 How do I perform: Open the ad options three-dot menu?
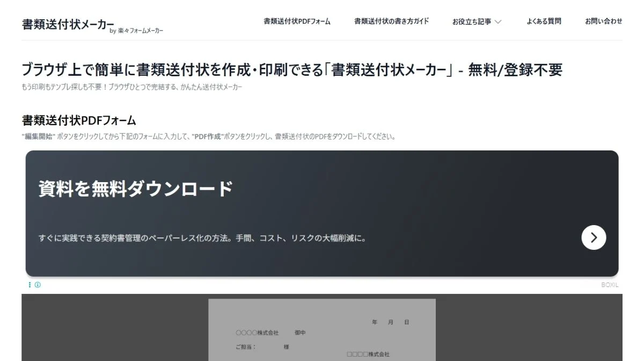30,285
